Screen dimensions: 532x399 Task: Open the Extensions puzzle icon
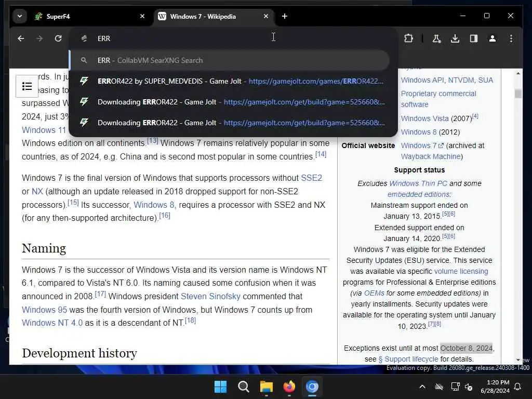coord(408,38)
